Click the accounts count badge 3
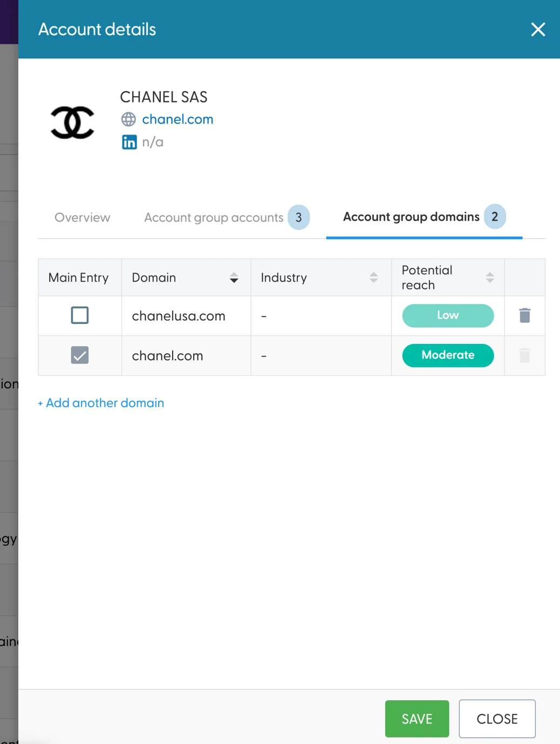The height and width of the screenshot is (744, 560). 298,217
